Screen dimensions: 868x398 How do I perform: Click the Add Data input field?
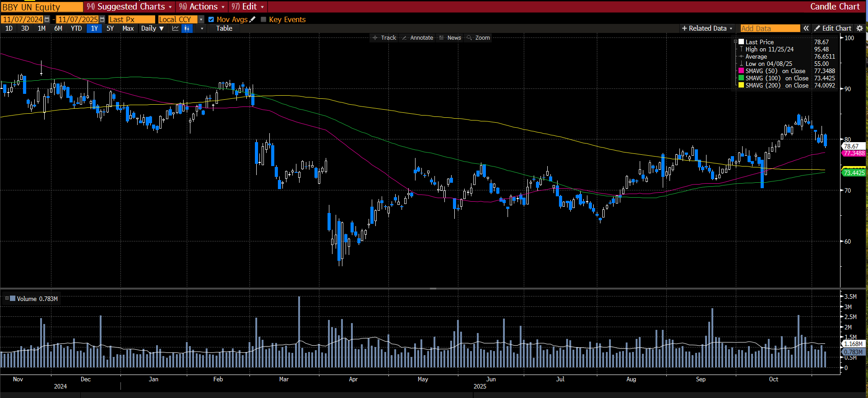(770, 28)
